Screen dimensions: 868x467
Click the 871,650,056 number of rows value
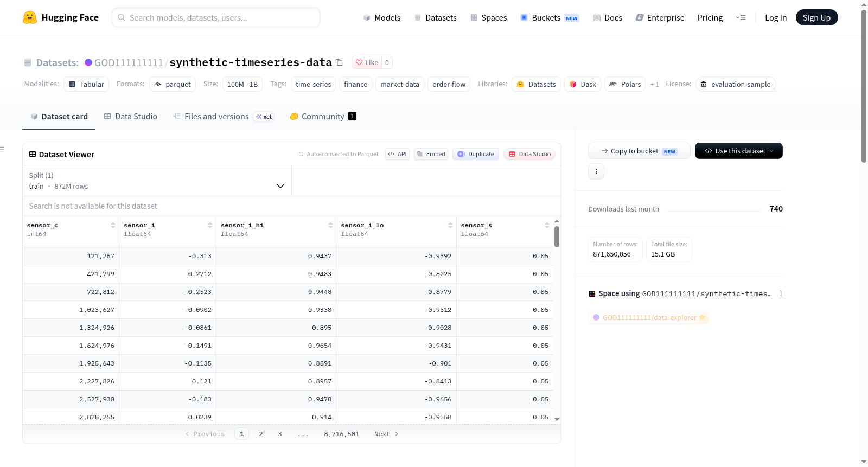pyautogui.click(x=612, y=254)
